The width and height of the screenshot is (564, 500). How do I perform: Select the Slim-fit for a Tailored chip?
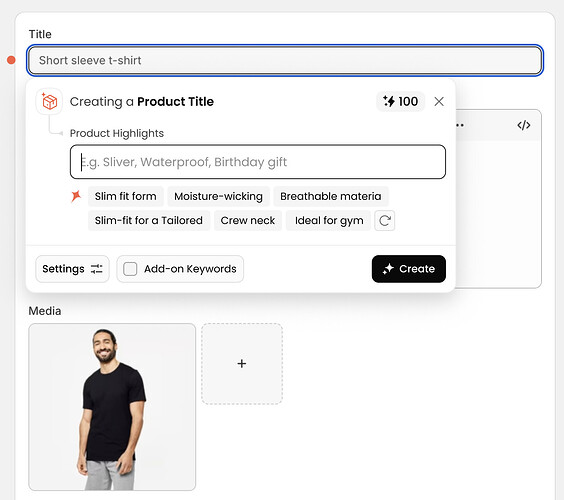(149, 220)
